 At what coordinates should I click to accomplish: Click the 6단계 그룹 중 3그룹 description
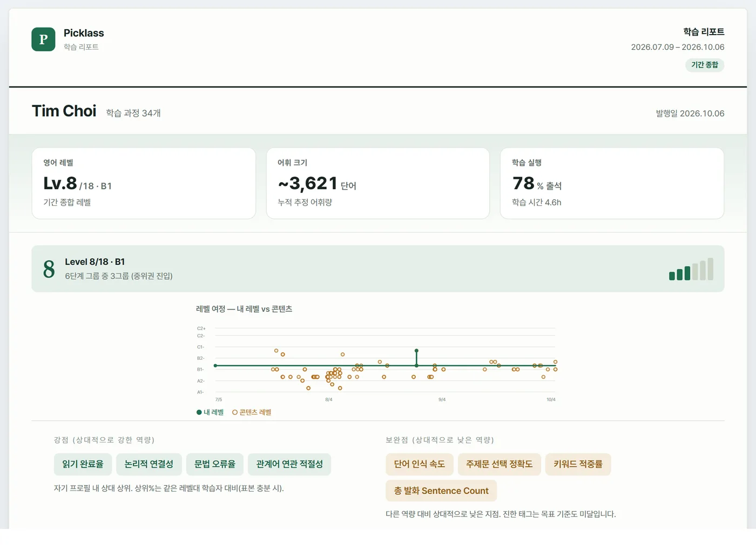(x=119, y=276)
